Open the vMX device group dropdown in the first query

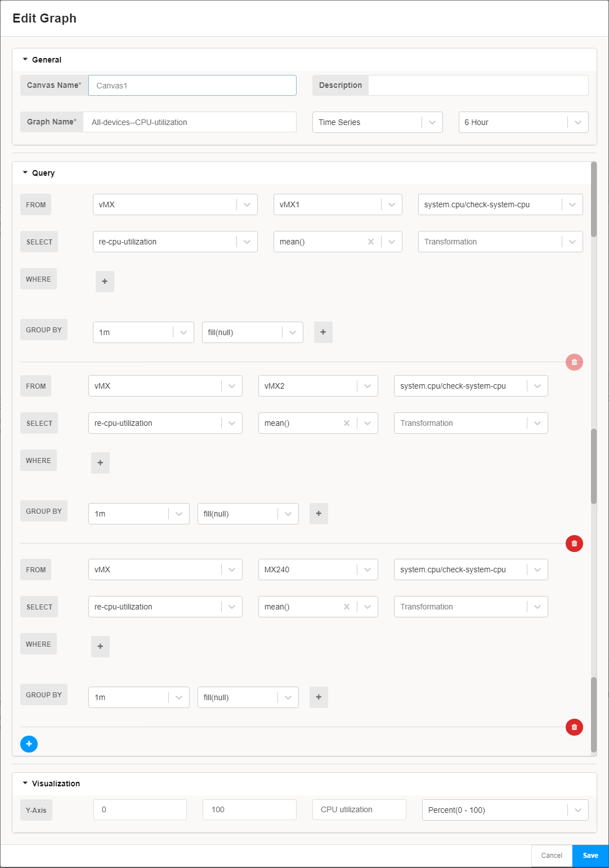(175, 204)
